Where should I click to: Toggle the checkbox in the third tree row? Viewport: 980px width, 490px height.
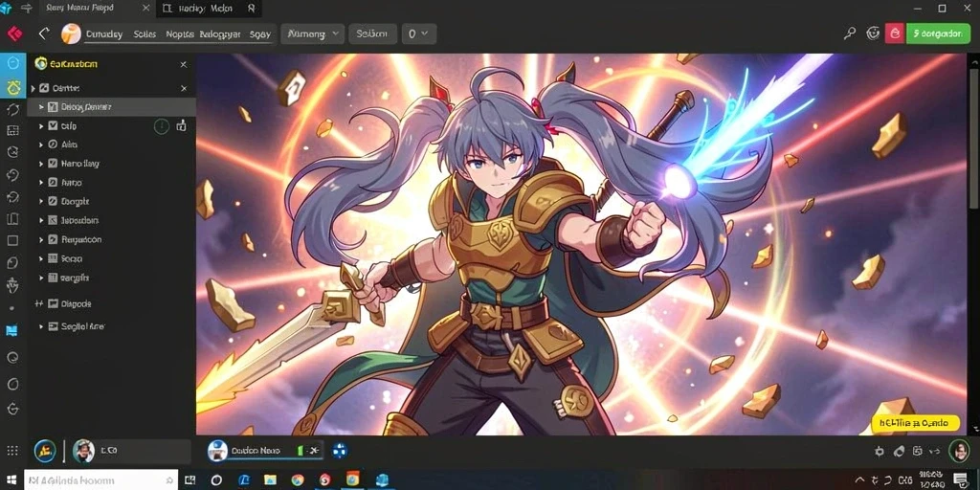pyautogui.click(x=54, y=126)
